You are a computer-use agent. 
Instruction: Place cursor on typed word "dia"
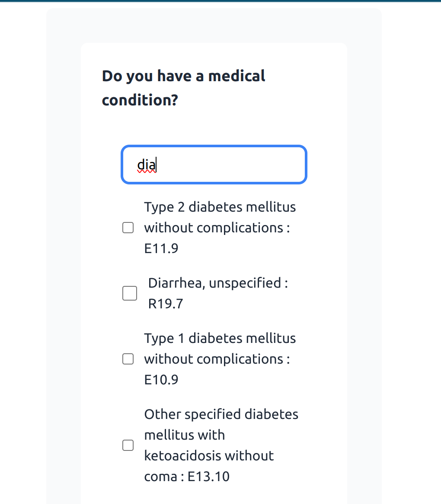(146, 165)
